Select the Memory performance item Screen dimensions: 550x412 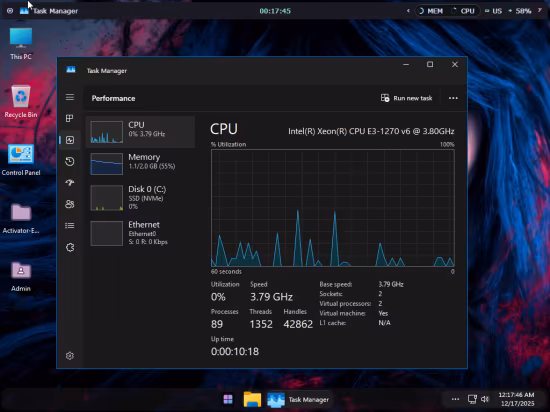click(x=140, y=164)
